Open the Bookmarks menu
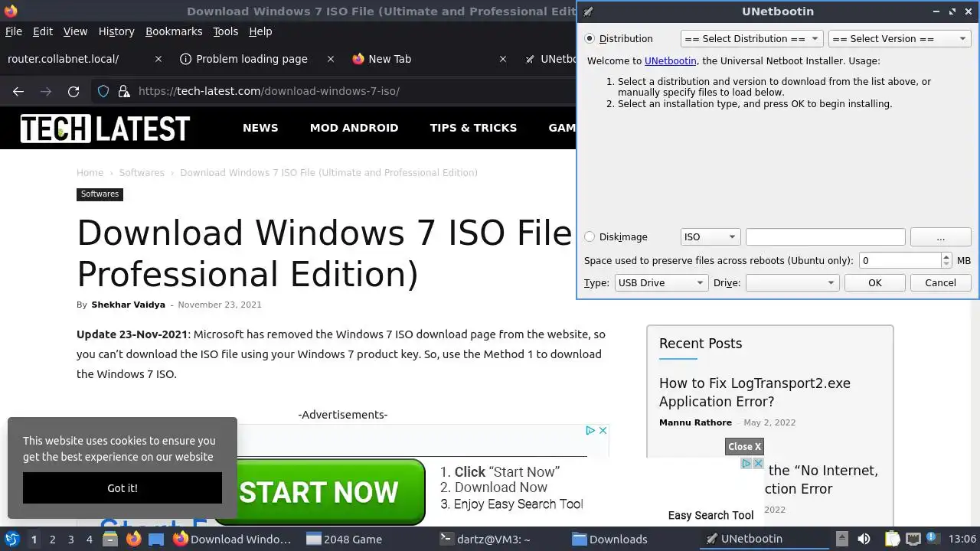 click(x=174, y=31)
